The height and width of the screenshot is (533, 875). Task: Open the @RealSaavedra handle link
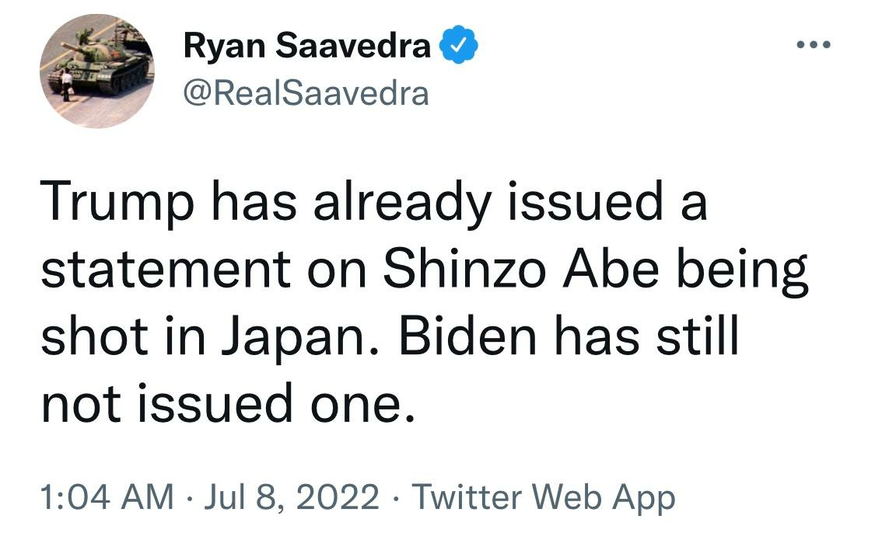[306, 93]
